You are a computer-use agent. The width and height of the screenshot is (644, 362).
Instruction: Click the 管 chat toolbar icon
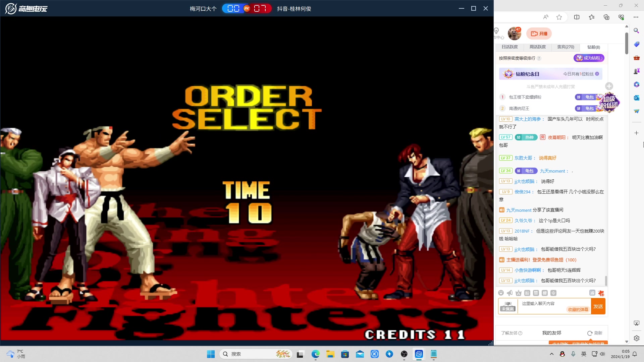536,293
